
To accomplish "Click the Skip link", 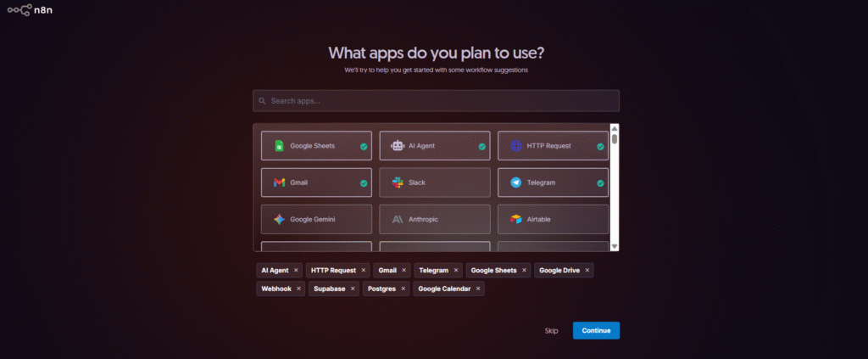I will (x=551, y=330).
